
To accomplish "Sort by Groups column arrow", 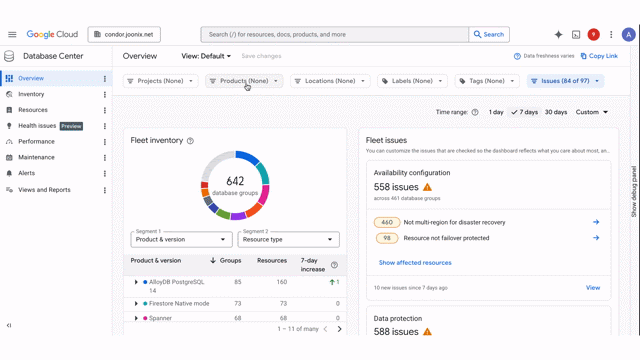I will [213, 260].
